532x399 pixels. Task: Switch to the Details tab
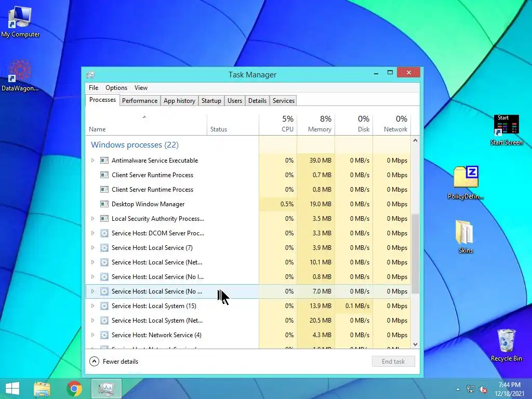coord(257,101)
